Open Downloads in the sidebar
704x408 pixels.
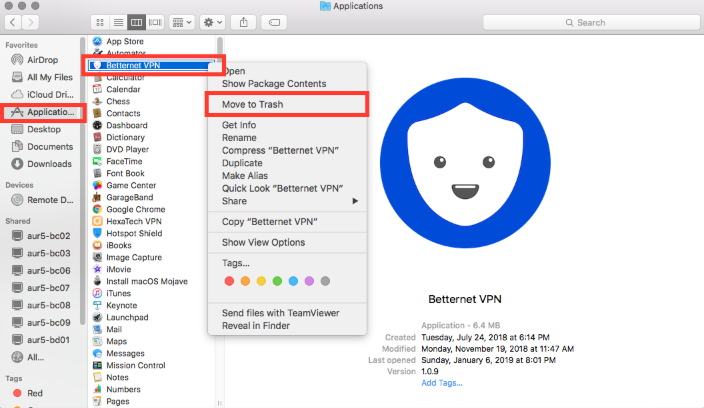(x=41, y=164)
